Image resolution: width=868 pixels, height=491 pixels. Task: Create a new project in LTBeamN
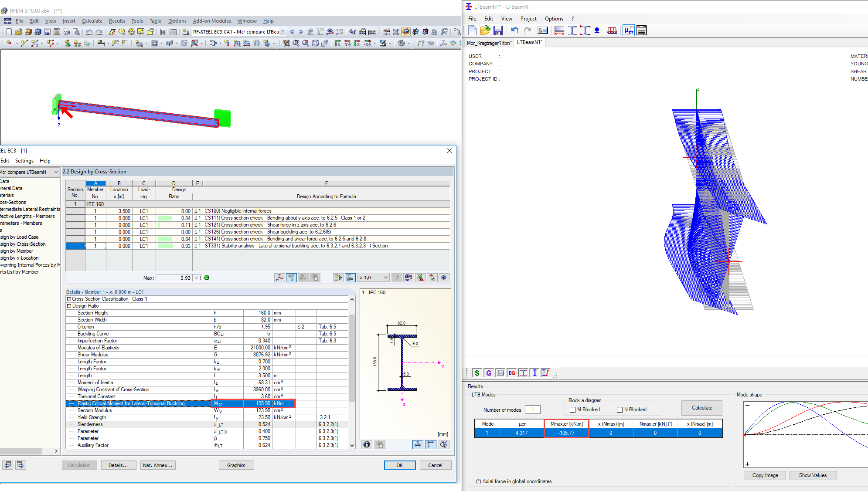coord(472,30)
